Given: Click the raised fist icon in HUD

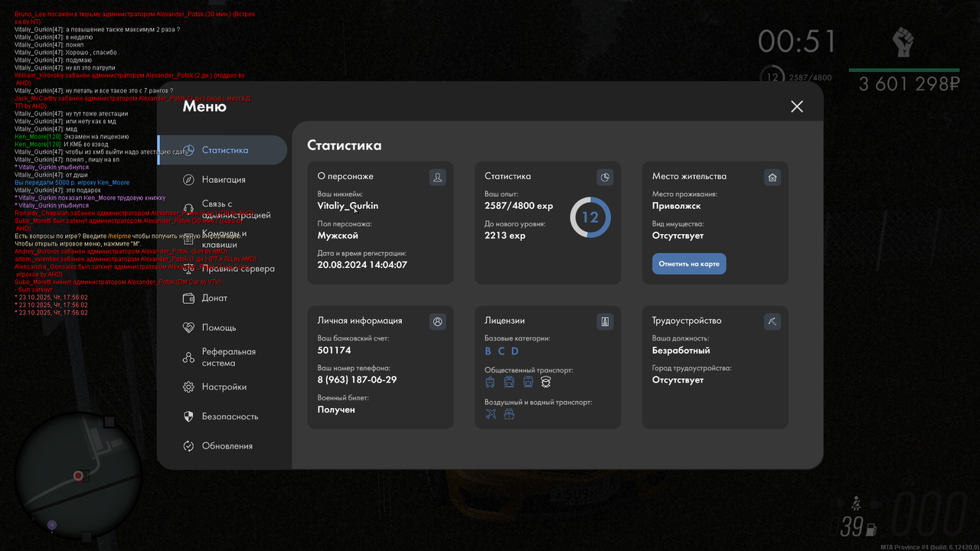Looking at the screenshot, I should [903, 41].
